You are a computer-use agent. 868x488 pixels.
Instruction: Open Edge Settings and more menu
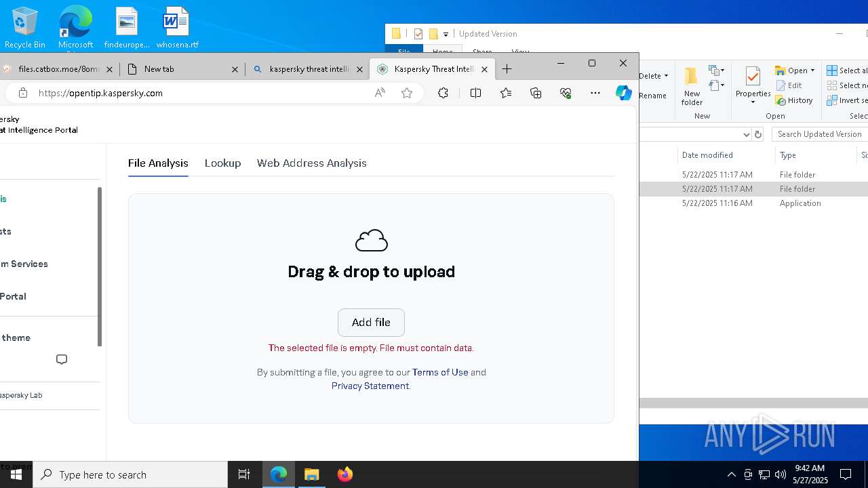tap(595, 93)
